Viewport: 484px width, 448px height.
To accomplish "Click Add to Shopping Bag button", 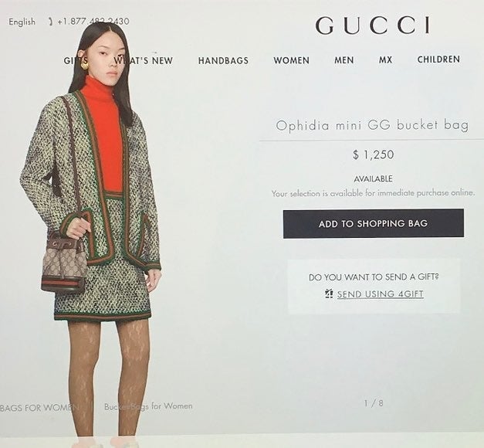I will click(x=373, y=224).
